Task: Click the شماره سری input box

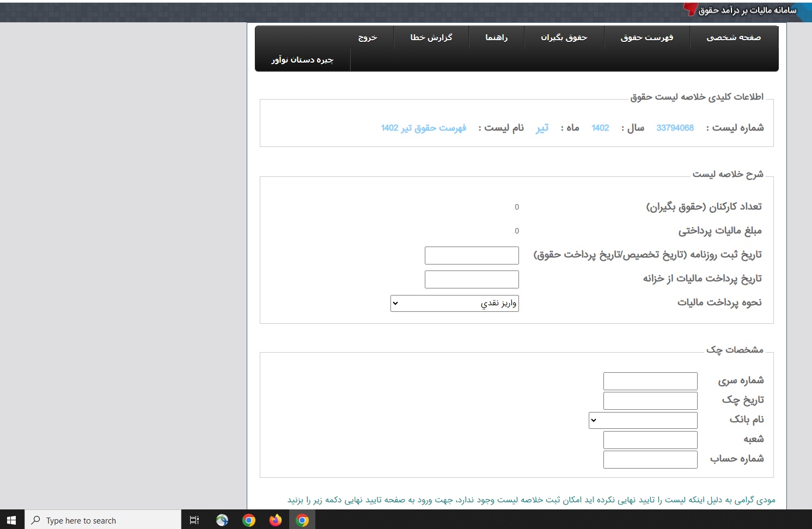Action: click(x=650, y=381)
